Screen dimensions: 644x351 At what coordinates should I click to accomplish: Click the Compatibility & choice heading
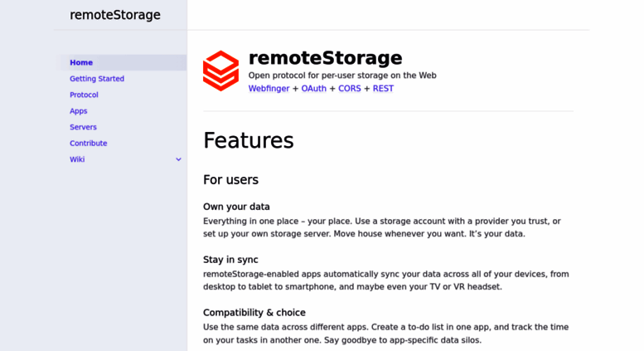254,313
